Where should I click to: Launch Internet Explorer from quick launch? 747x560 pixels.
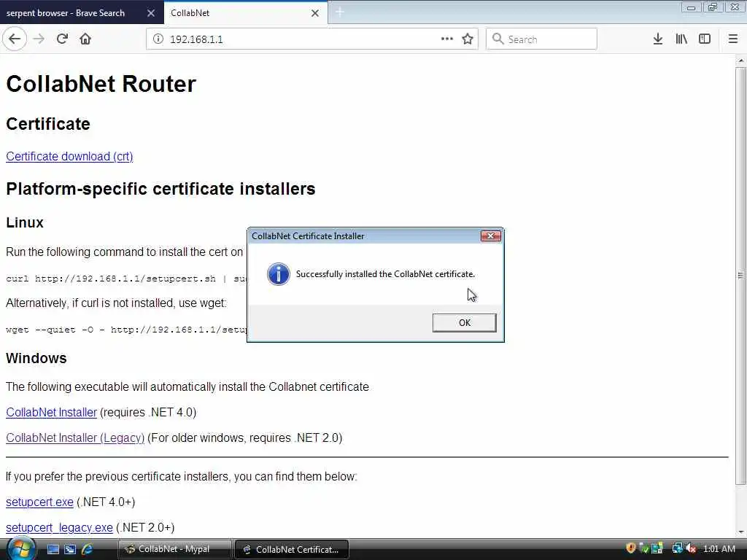pyautogui.click(x=88, y=549)
